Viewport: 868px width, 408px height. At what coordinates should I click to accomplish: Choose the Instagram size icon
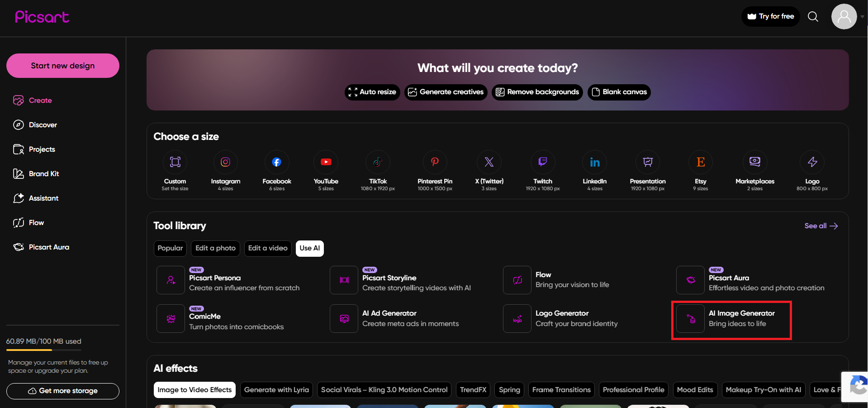tap(225, 162)
